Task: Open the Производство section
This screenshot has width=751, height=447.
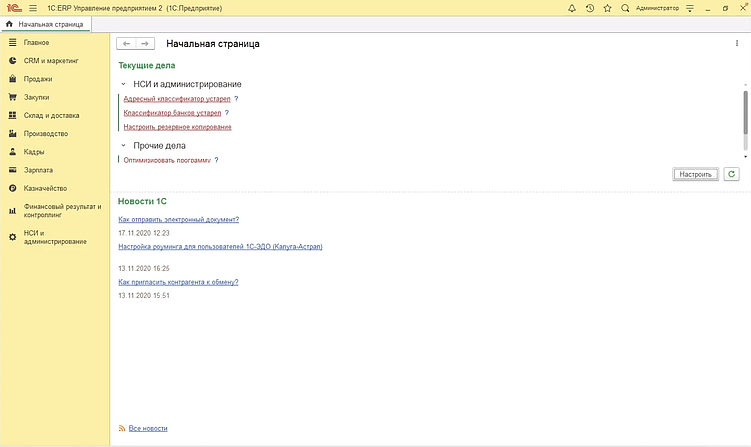Action: point(46,134)
